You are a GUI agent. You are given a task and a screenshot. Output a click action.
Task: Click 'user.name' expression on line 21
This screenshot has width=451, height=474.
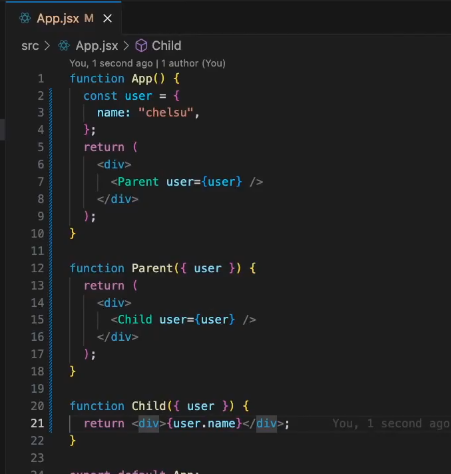[x=204, y=423]
